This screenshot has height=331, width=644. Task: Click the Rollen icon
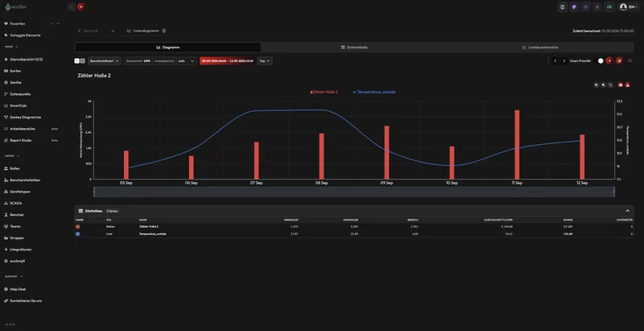pos(6,169)
